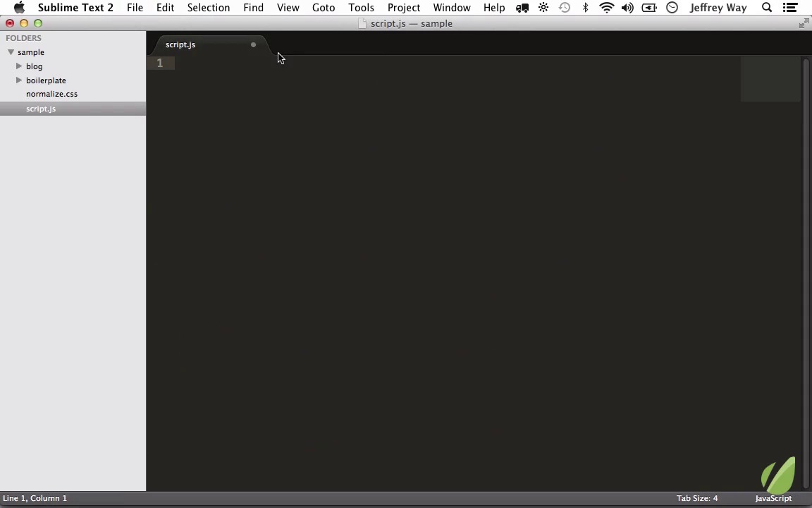Zoom the window with green button

[x=38, y=23]
